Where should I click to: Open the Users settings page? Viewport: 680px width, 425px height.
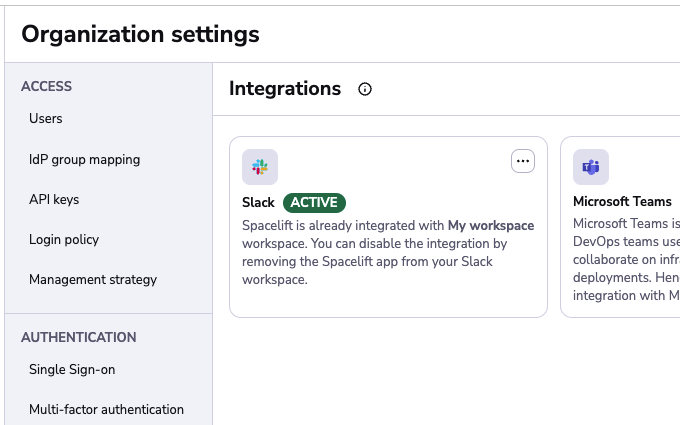(46, 119)
